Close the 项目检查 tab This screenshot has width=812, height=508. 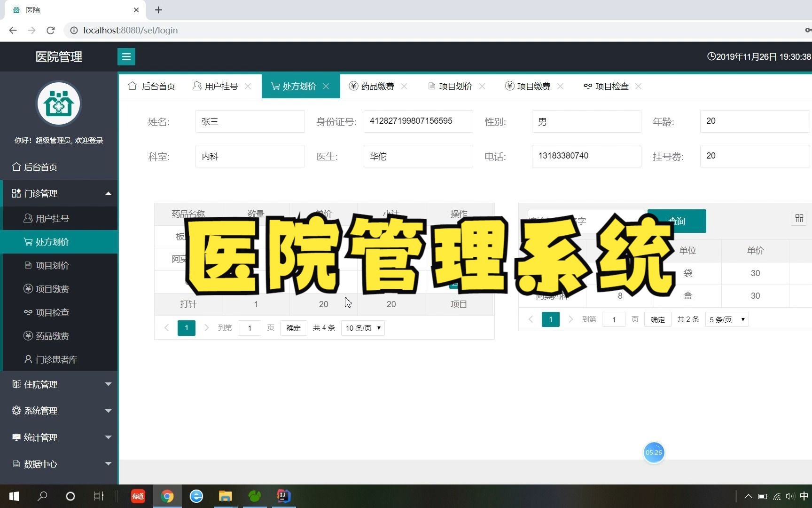pos(638,86)
